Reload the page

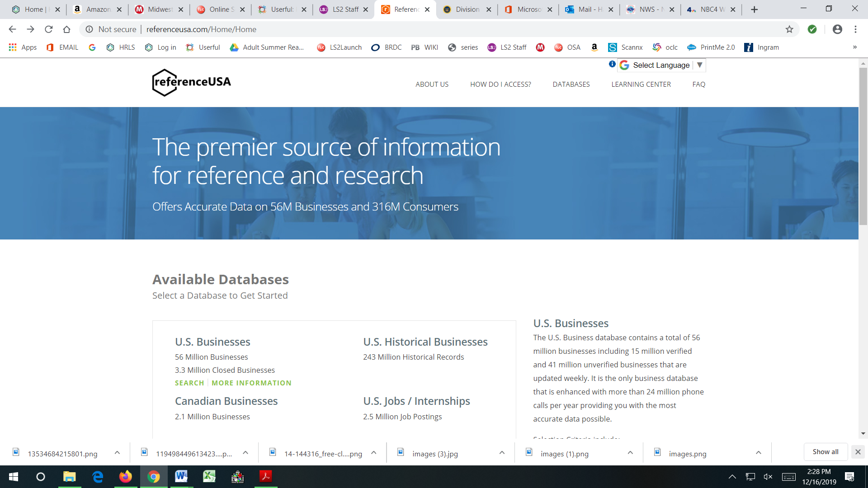[x=48, y=29]
